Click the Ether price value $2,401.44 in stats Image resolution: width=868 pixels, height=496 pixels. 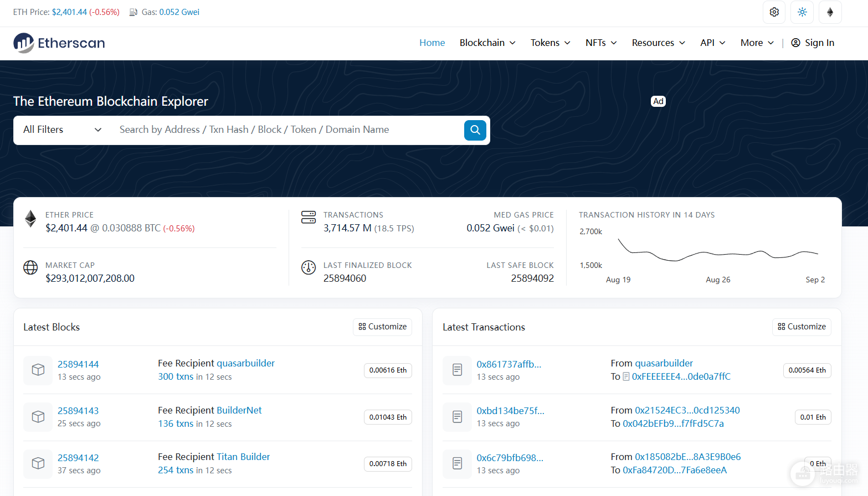pos(66,228)
